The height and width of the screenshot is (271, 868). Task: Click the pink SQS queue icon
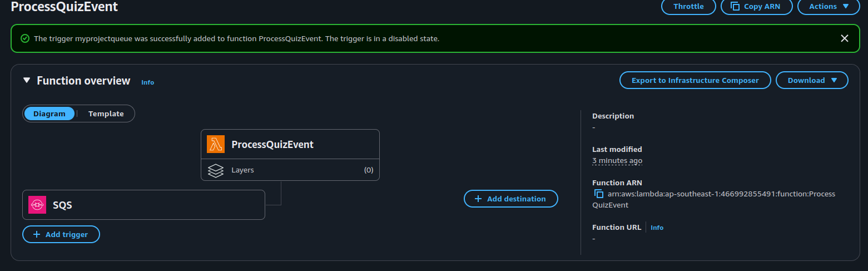pyautogui.click(x=37, y=205)
